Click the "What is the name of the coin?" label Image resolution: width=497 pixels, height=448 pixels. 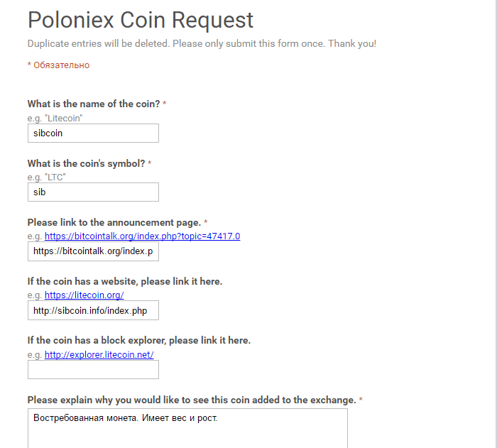click(x=94, y=104)
